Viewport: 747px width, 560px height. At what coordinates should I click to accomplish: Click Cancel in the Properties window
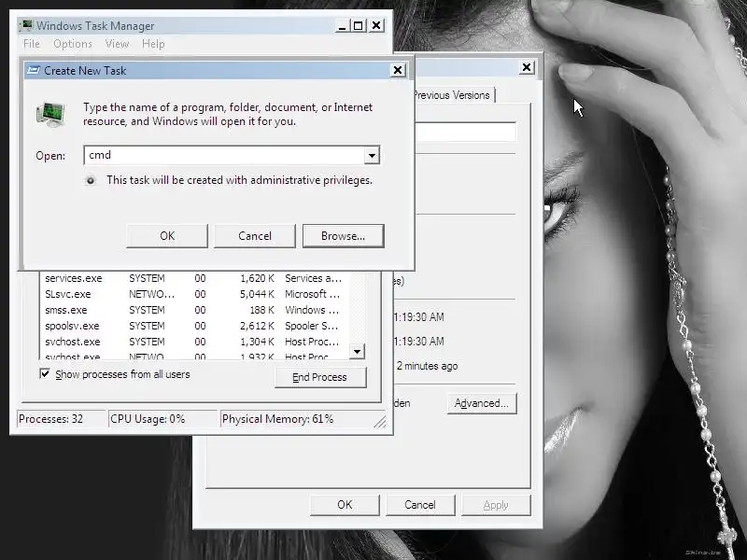click(420, 505)
